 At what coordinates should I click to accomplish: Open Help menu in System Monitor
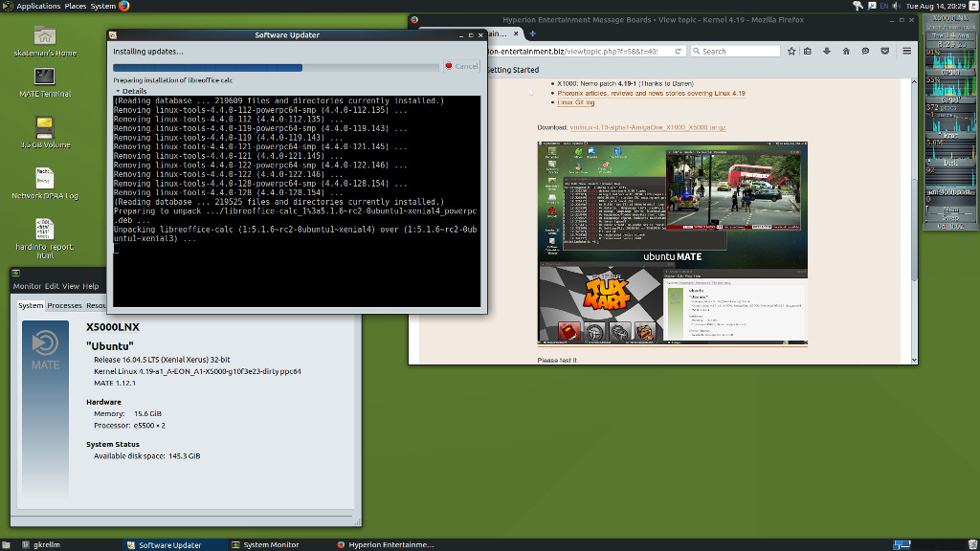pyautogui.click(x=91, y=286)
